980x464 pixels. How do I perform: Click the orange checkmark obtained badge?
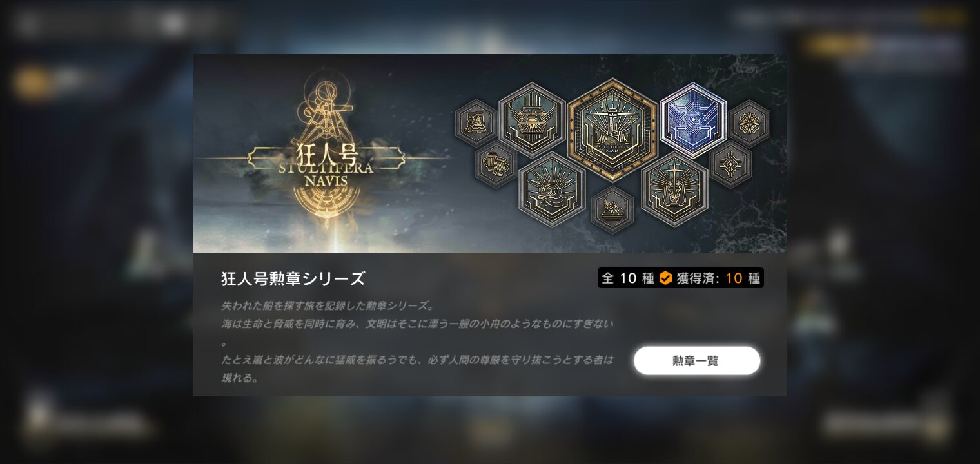(x=665, y=278)
